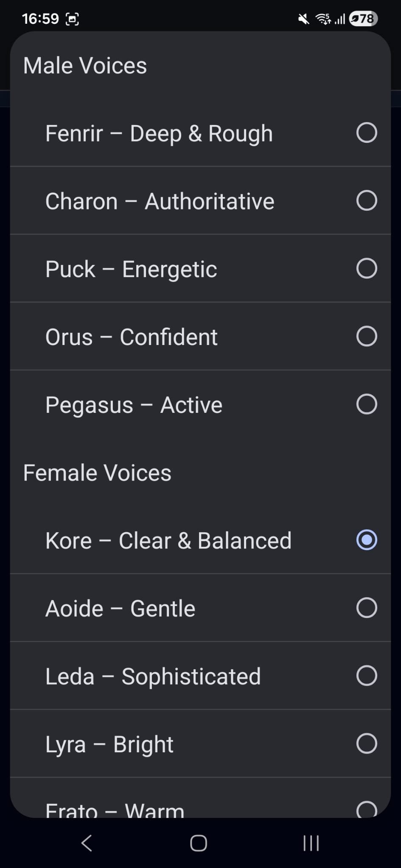Image resolution: width=401 pixels, height=868 pixels.
Task: Pick the Orus Confident radio button
Action: pyautogui.click(x=367, y=336)
